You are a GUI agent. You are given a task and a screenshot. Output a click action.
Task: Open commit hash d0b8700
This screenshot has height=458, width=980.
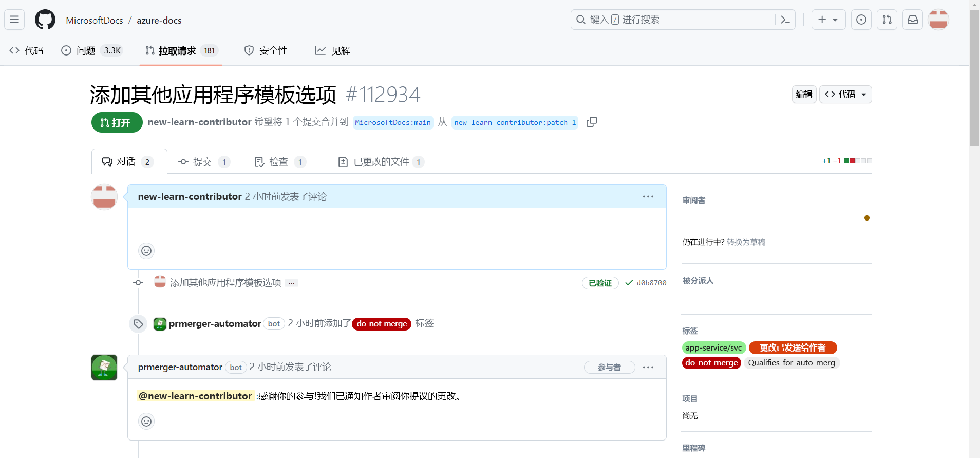tap(651, 283)
